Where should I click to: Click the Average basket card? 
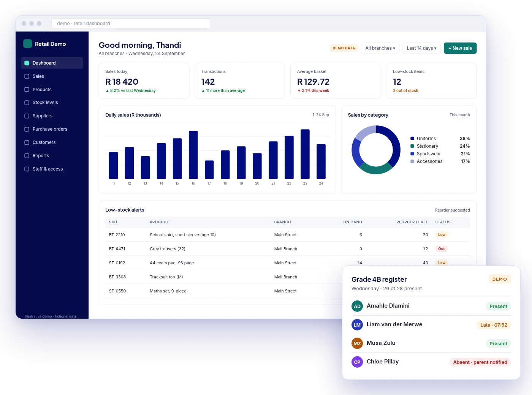pos(336,81)
